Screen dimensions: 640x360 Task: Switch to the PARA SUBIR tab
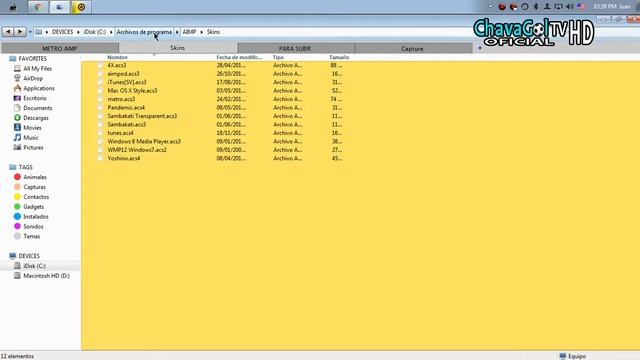(295, 48)
